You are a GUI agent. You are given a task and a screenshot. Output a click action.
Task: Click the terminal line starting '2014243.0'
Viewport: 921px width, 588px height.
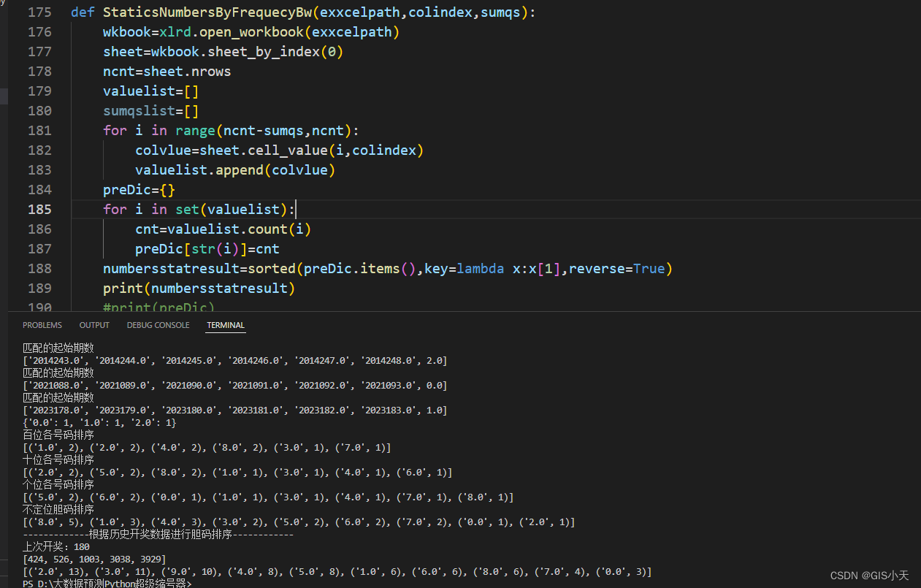click(235, 361)
